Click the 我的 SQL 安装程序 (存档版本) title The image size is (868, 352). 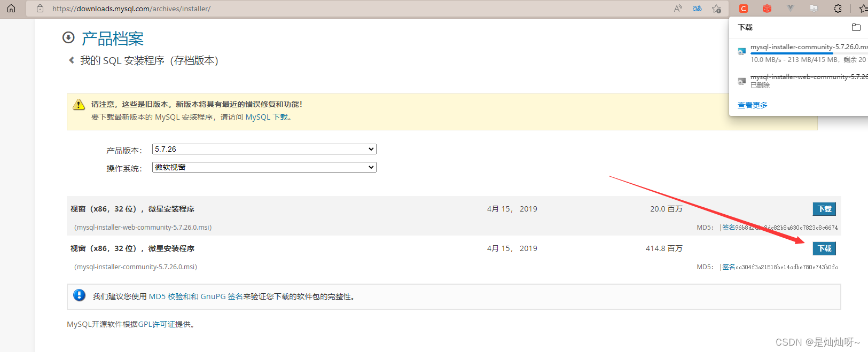click(149, 60)
